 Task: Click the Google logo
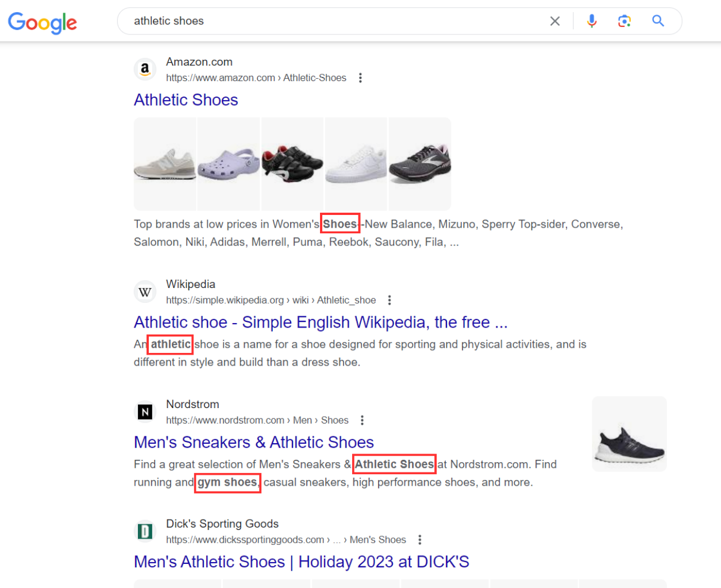click(x=42, y=22)
